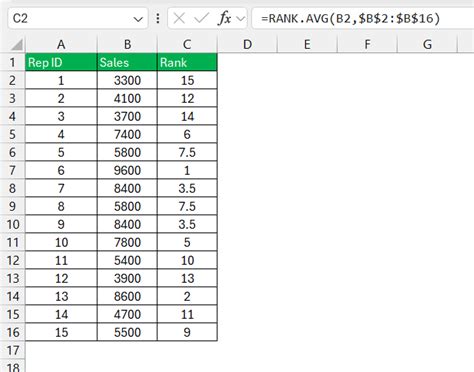Select column F header
The width and height of the screenshot is (474, 372).
tap(367, 44)
